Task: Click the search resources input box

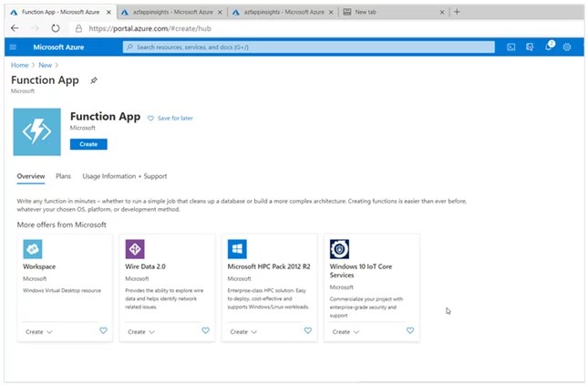Action: pyautogui.click(x=309, y=47)
